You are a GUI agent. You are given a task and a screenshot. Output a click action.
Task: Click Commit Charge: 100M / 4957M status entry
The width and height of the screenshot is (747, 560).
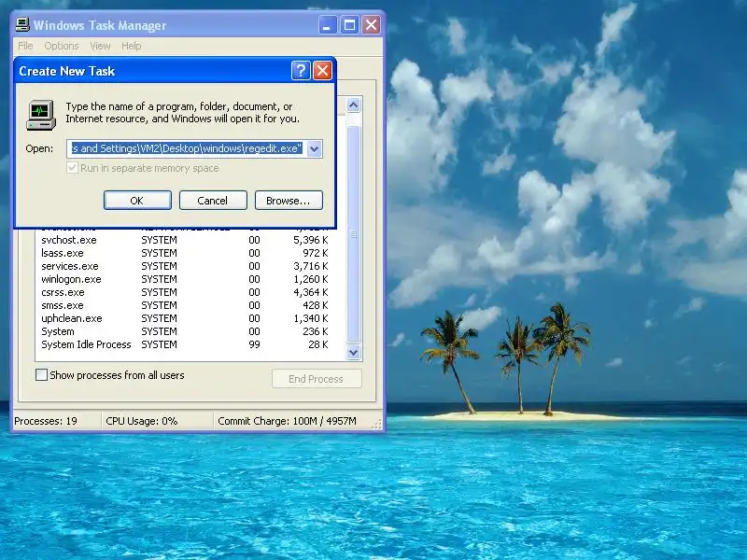click(x=287, y=421)
